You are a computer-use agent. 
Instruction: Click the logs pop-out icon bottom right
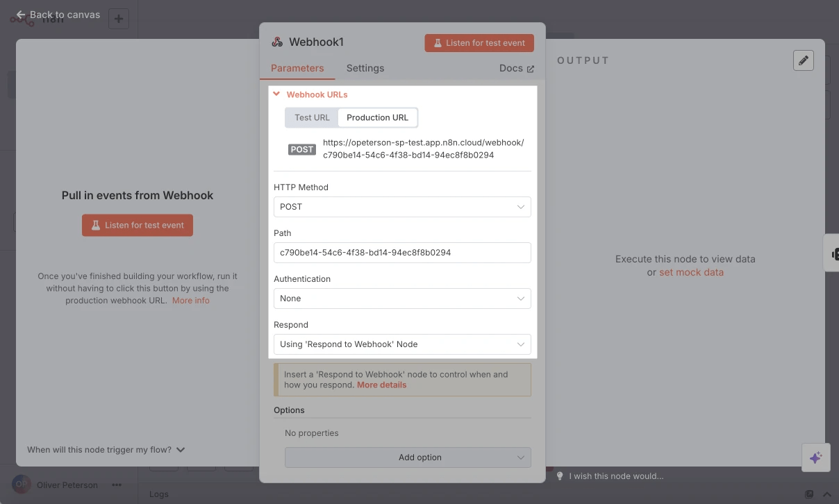click(x=808, y=494)
